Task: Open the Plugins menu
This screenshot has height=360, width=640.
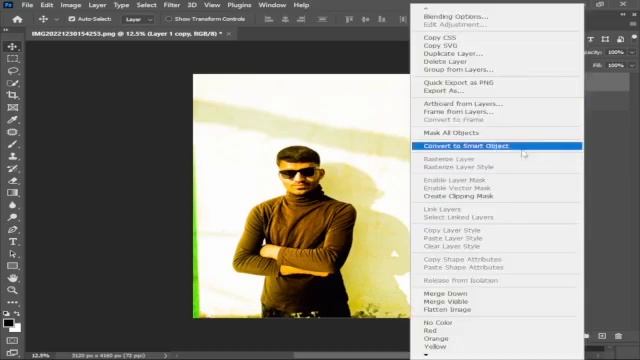Action: (x=239, y=5)
